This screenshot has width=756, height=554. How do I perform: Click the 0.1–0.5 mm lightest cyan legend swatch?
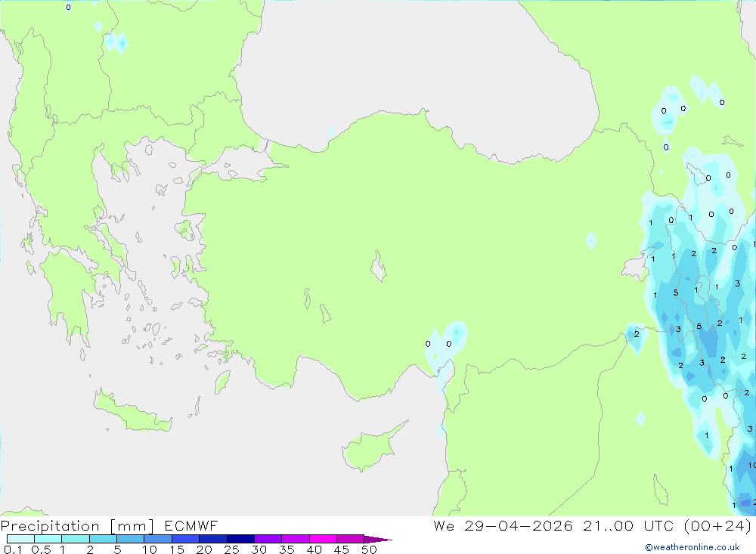pyautogui.click(x=20, y=539)
